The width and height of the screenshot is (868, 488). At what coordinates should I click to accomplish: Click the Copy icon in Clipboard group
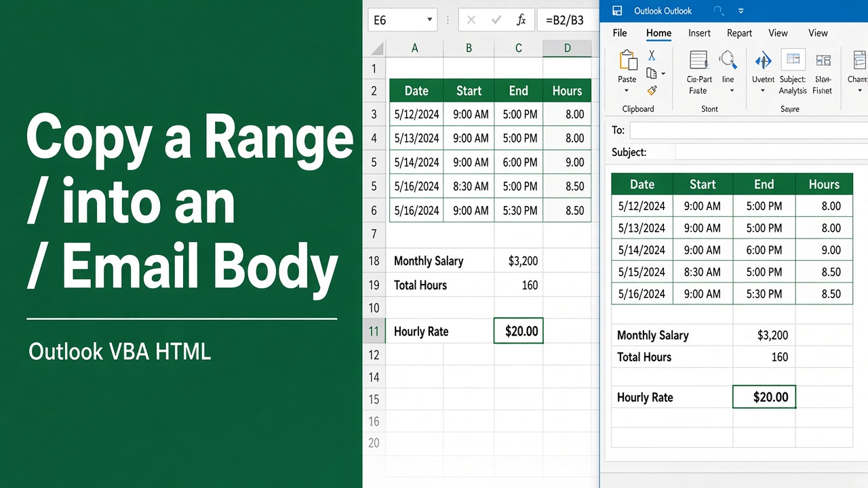click(x=651, y=73)
